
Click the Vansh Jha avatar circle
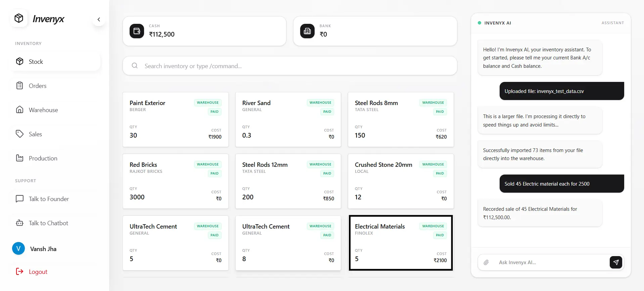tap(18, 249)
